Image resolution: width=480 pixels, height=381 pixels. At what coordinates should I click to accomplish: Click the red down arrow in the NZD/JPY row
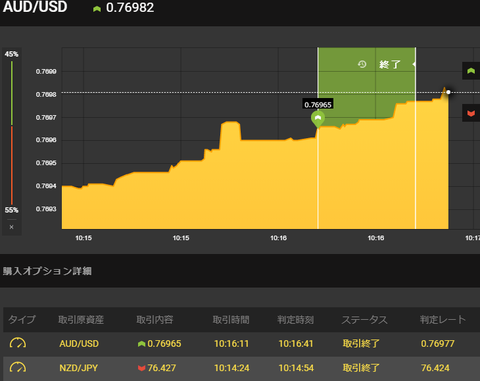[x=142, y=368]
